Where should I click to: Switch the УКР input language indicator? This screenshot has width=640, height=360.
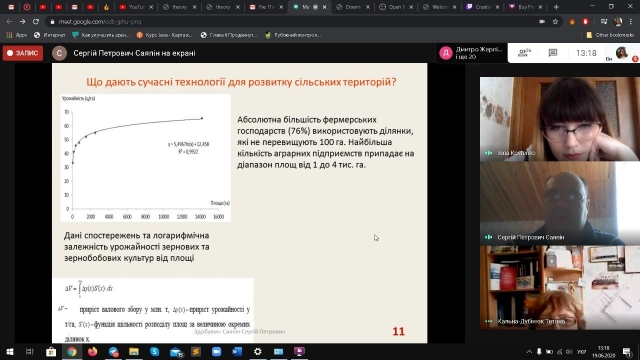pos(581,351)
